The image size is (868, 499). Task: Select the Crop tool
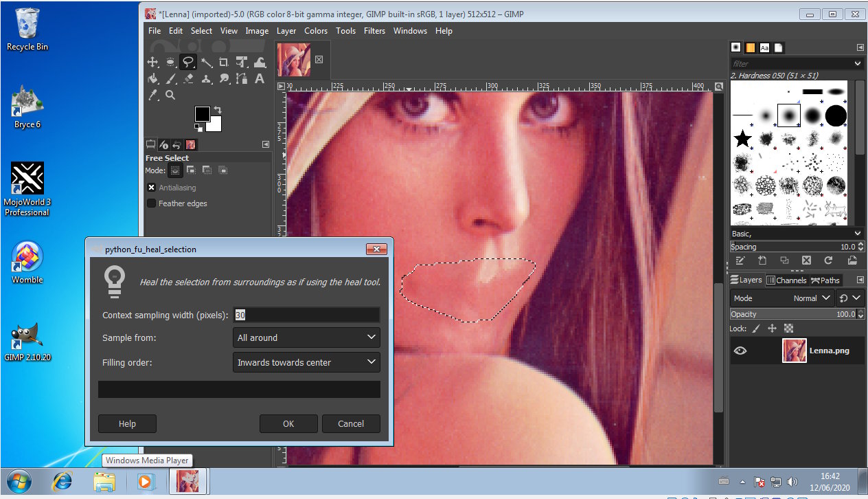pyautogui.click(x=224, y=62)
